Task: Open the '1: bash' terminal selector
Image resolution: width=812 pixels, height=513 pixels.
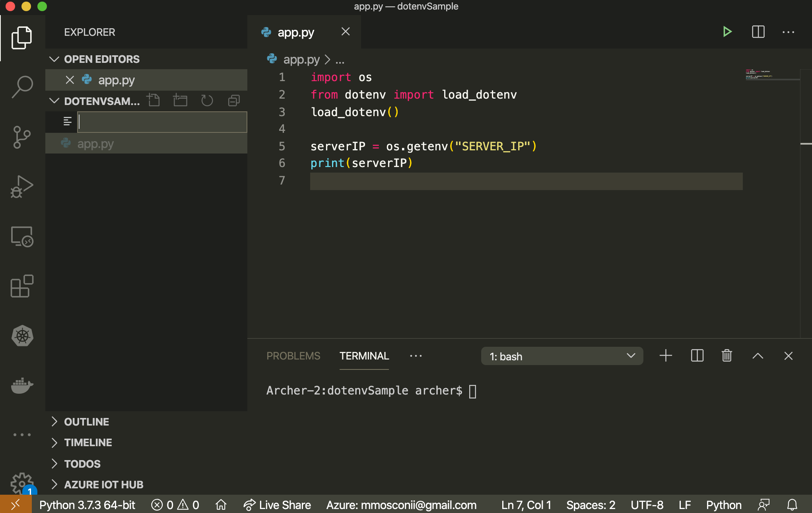Action: tap(562, 356)
